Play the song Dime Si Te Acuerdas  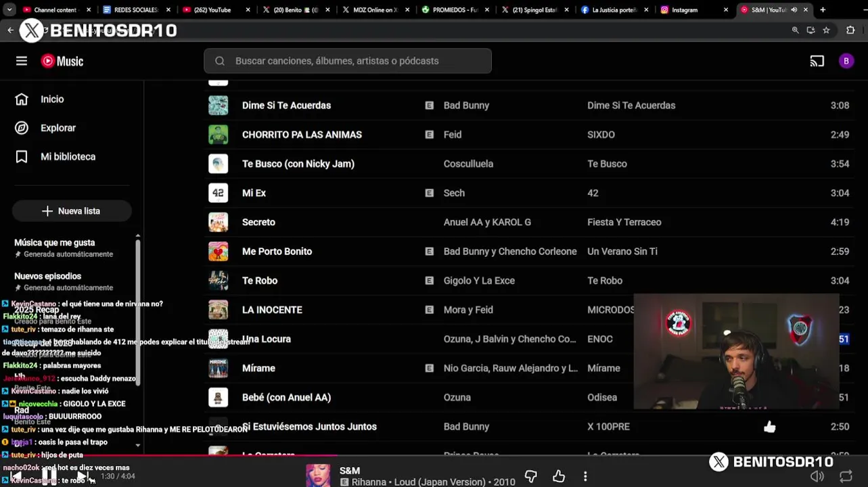coord(286,106)
